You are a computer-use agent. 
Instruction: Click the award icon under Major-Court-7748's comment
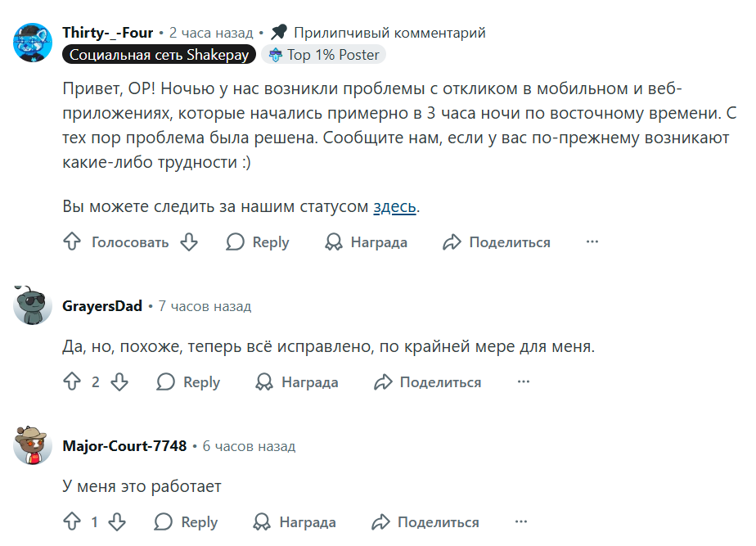pyautogui.click(x=261, y=521)
